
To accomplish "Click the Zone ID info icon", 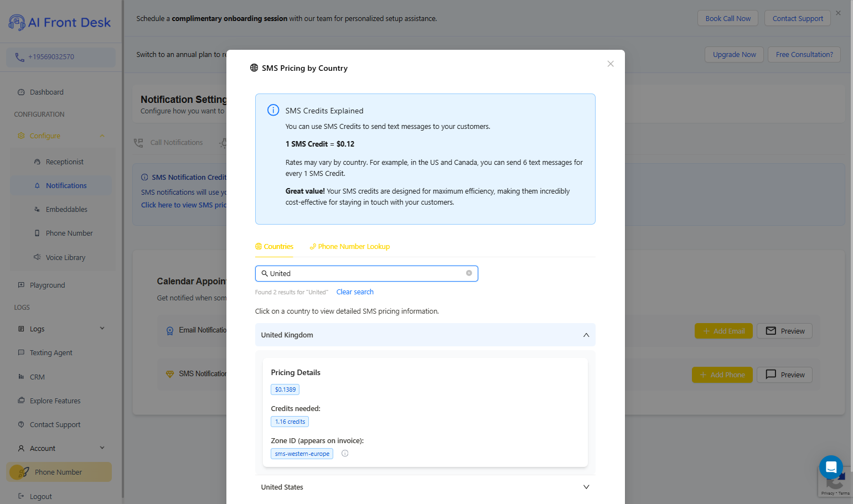I will [x=345, y=454].
